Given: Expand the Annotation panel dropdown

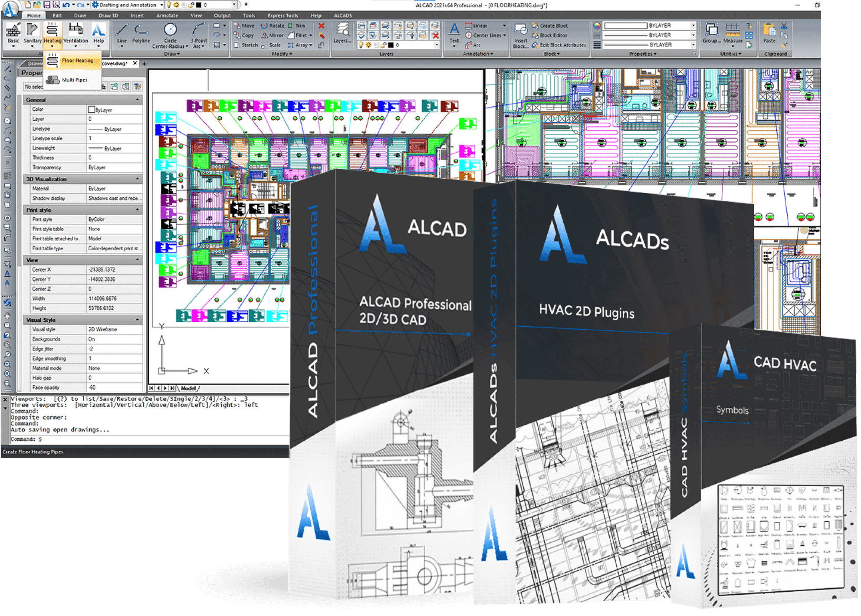Looking at the screenshot, I should 478,54.
